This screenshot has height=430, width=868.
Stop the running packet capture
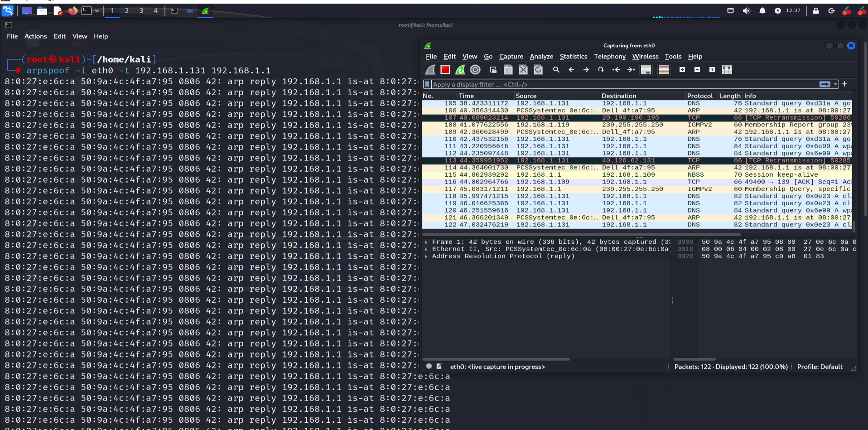pos(445,70)
